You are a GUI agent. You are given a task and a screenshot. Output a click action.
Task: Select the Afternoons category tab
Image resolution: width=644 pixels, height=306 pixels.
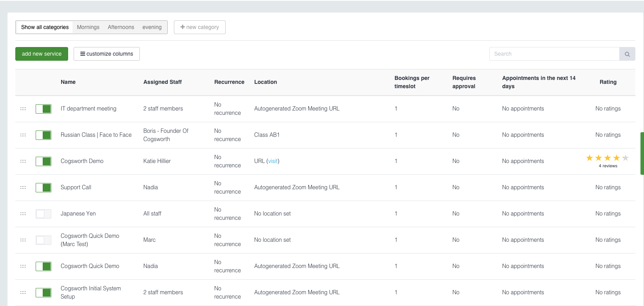pos(121,27)
